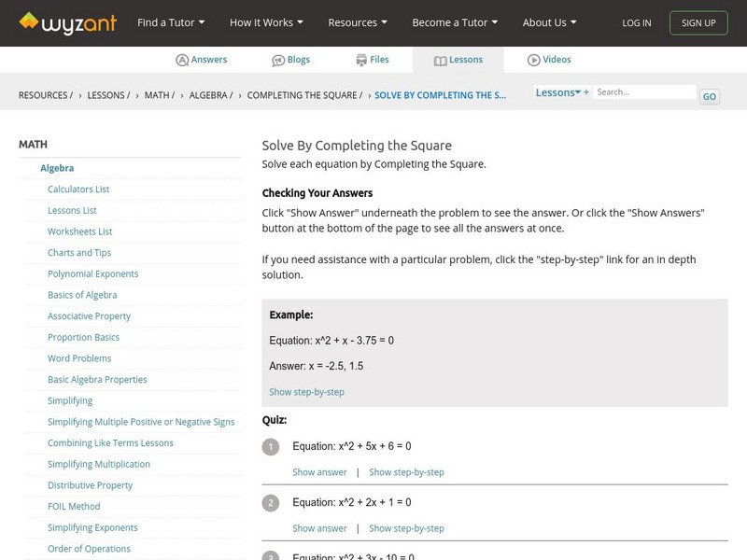
Task: Reveal answer for question 1
Action: [x=319, y=472]
